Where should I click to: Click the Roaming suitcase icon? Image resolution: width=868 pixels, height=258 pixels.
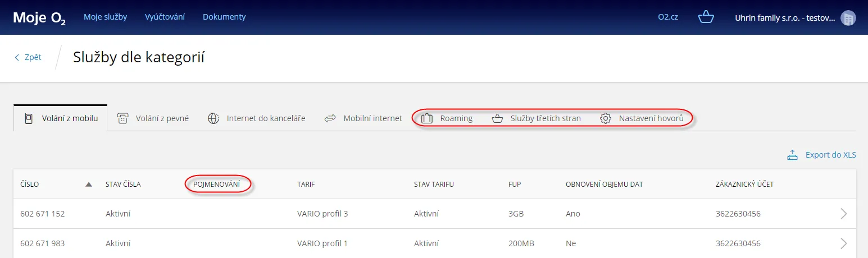[x=427, y=118]
